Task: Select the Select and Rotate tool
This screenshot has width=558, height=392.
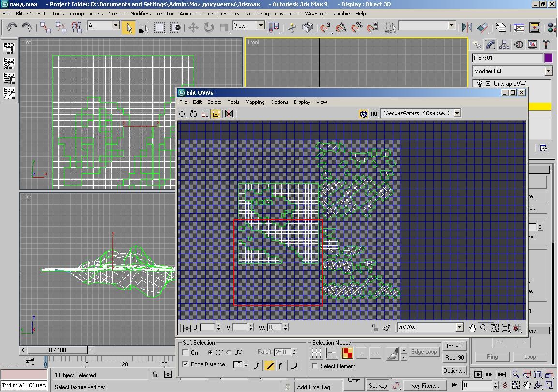Action: [x=208, y=27]
